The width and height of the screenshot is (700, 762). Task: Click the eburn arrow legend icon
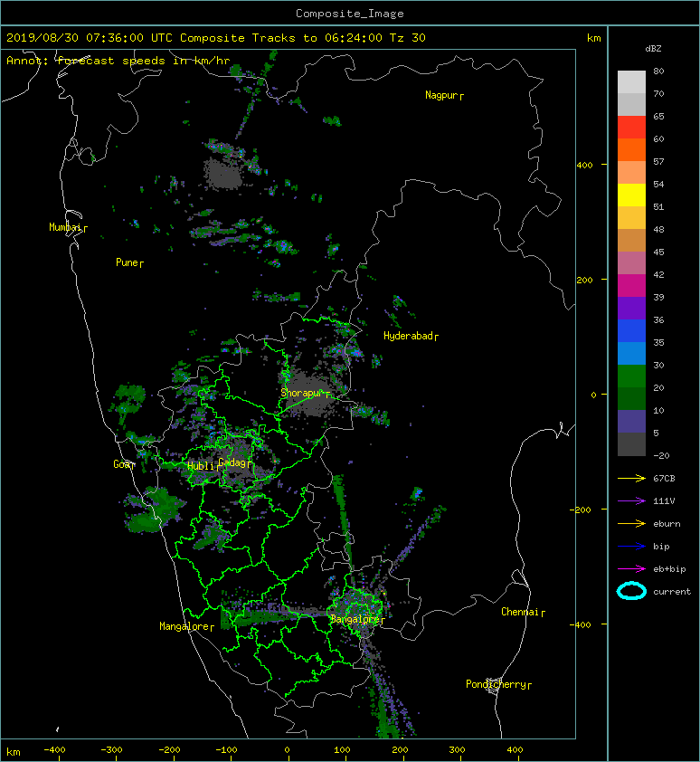pos(631,524)
